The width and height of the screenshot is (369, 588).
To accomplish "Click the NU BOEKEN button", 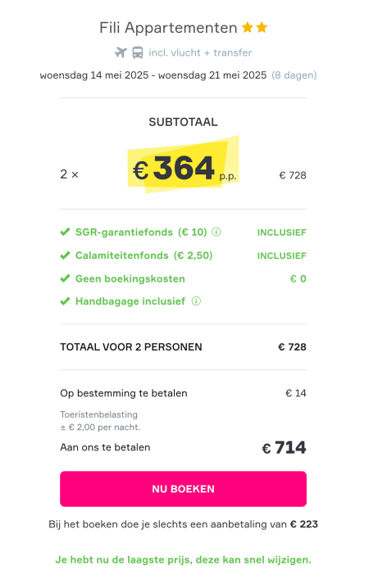I will pyautogui.click(x=183, y=489).
